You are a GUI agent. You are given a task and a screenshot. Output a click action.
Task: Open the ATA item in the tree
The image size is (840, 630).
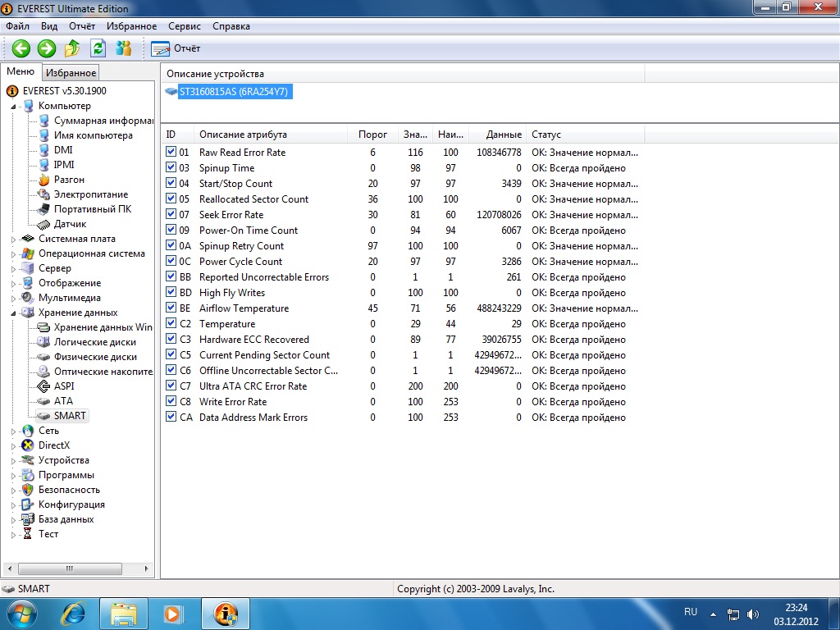[x=63, y=400]
